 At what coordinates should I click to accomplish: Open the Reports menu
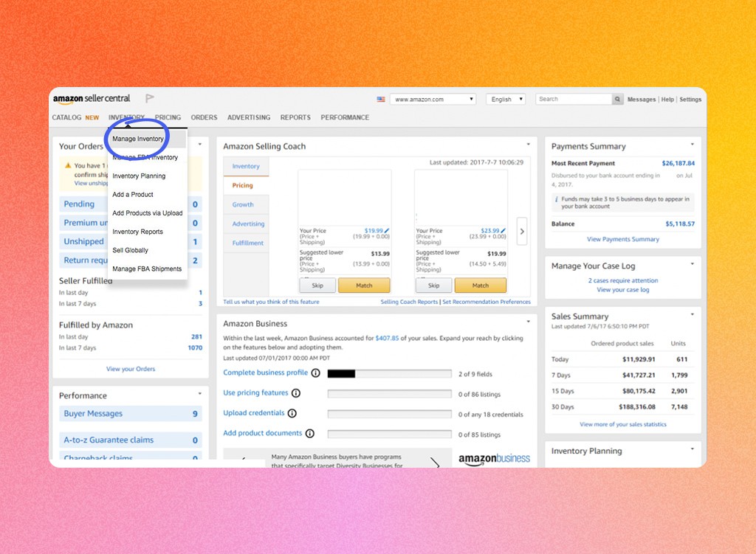pos(295,117)
